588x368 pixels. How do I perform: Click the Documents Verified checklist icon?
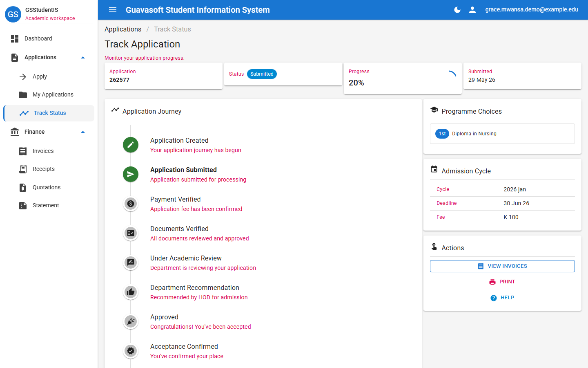tap(131, 233)
